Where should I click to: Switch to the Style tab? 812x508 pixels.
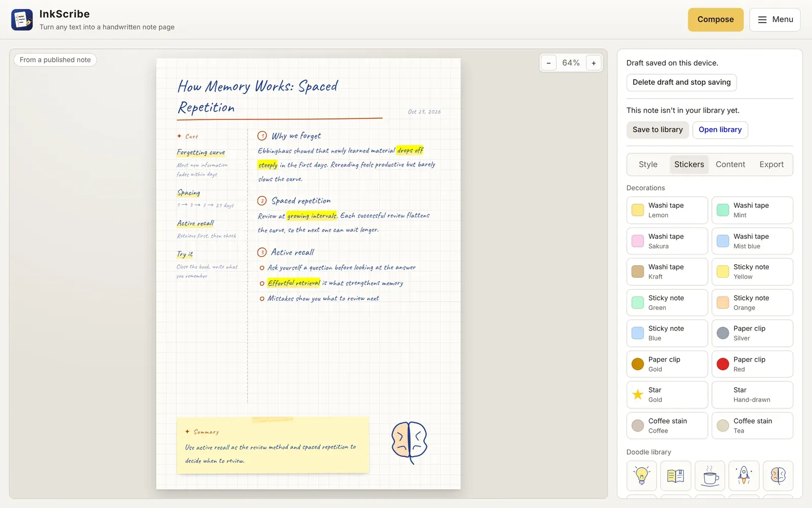click(648, 165)
